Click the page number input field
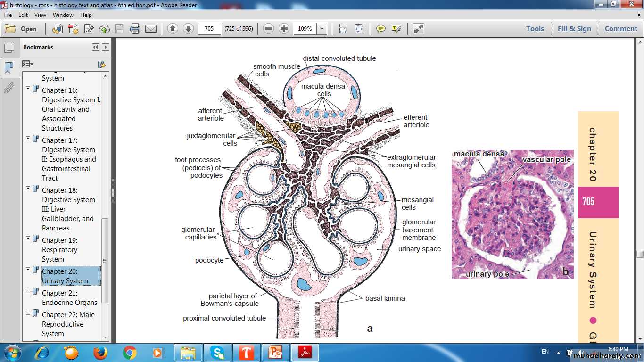 click(x=209, y=29)
